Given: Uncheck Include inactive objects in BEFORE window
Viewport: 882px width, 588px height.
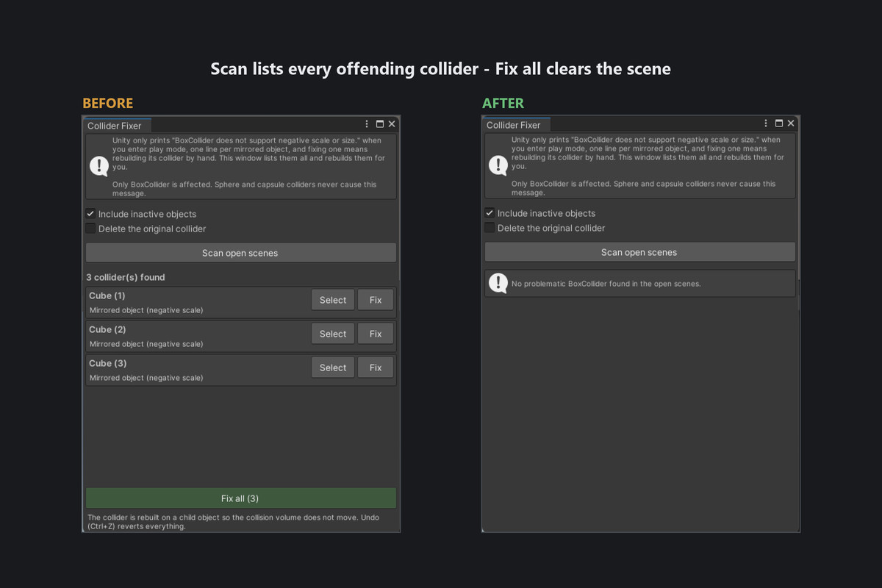Looking at the screenshot, I should [x=90, y=214].
